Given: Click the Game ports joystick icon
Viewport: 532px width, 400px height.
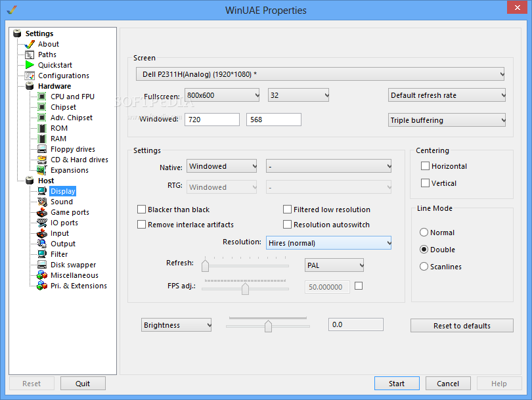Looking at the screenshot, I should pyautogui.click(x=42, y=212).
